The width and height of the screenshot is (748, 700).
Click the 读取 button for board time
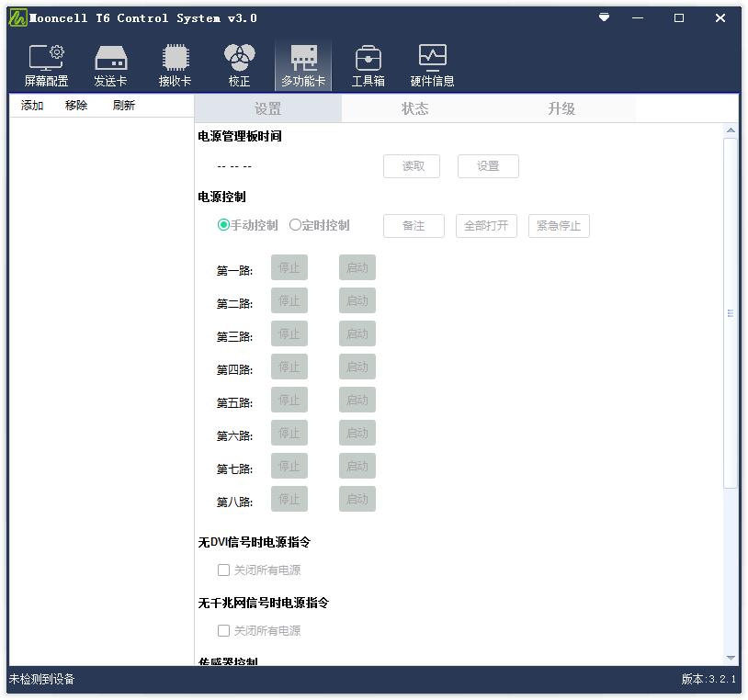(412, 166)
